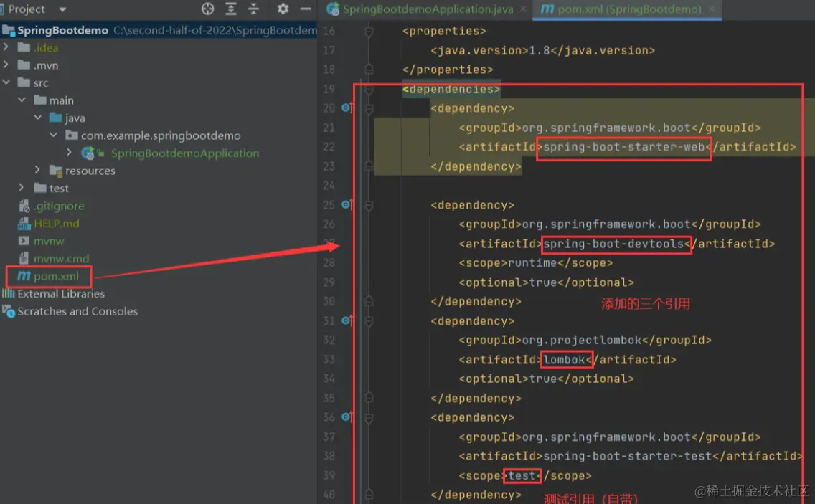Click line number 24 in the gutter

click(329, 186)
